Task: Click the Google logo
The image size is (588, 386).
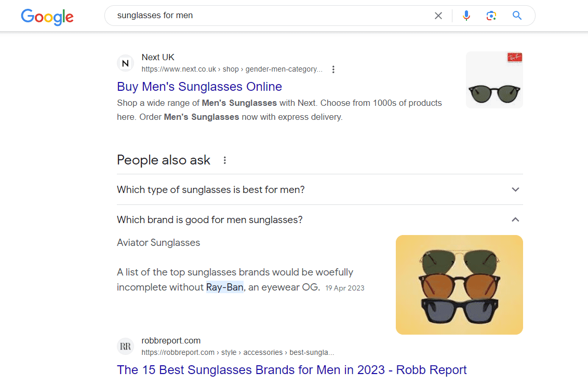Action: click(47, 16)
